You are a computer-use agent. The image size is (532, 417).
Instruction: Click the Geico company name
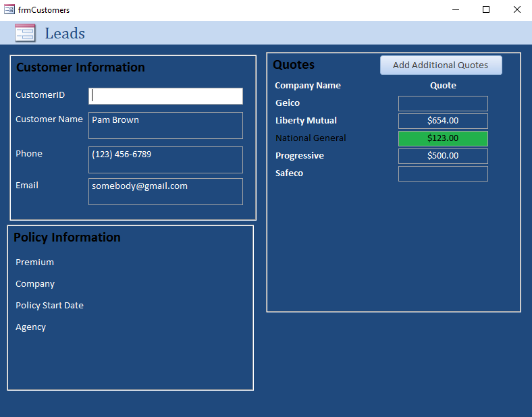[288, 103]
